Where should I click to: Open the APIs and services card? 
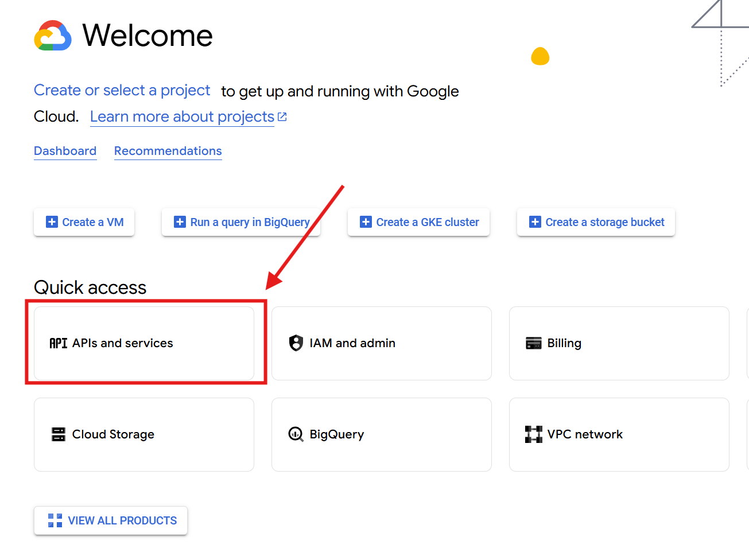click(x=144, y=343)
